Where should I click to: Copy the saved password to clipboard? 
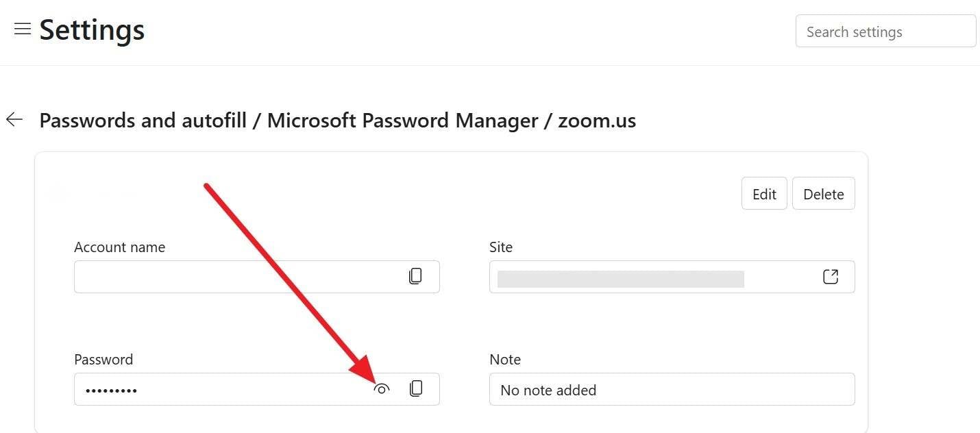click(415, 389)
